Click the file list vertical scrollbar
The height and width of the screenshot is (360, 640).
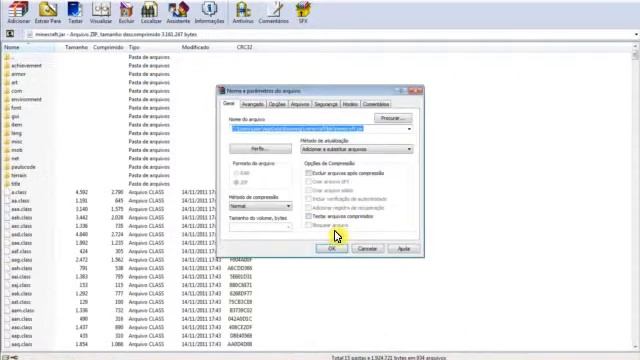pos(636,197)
